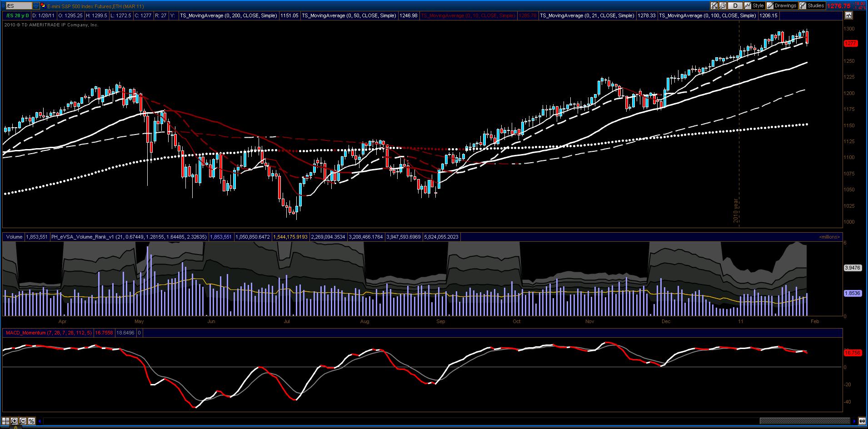Click the 18.6496 MACD value
Screen dimensions: 868x429
[125, 333]
